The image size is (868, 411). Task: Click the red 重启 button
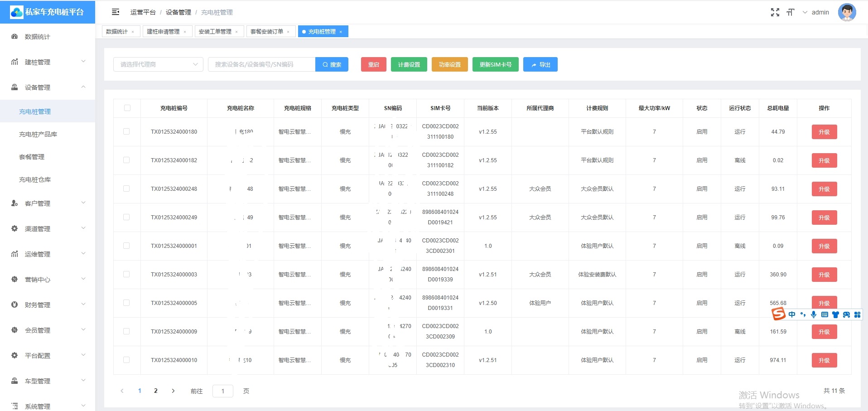pos(374,64)
